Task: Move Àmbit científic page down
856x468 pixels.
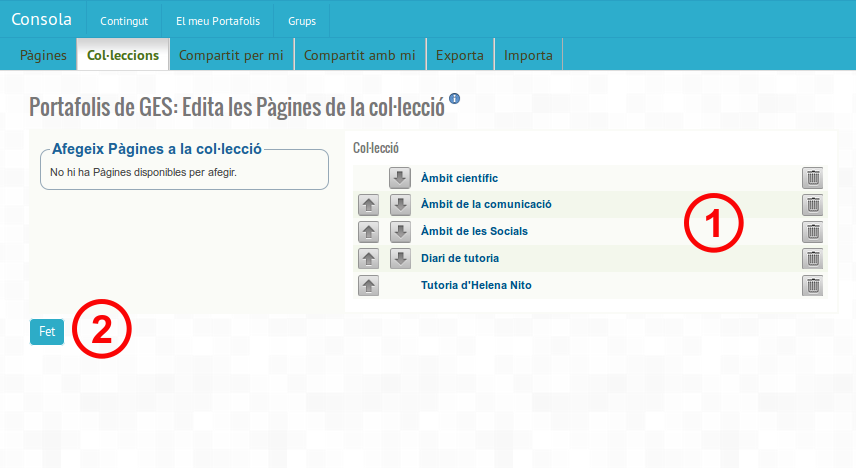Action: [x=400, y=178]
